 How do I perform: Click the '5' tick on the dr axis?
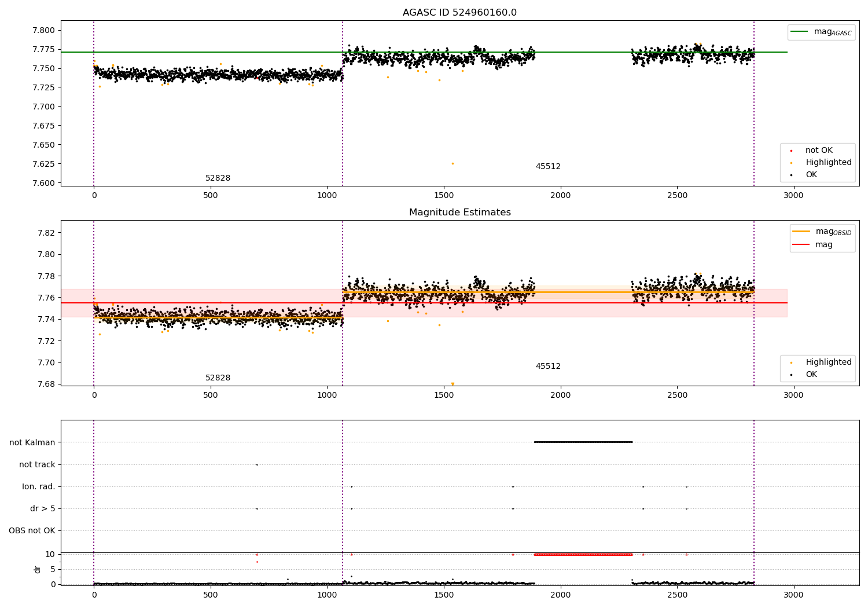pyautogui.click(x=53, y=569)
